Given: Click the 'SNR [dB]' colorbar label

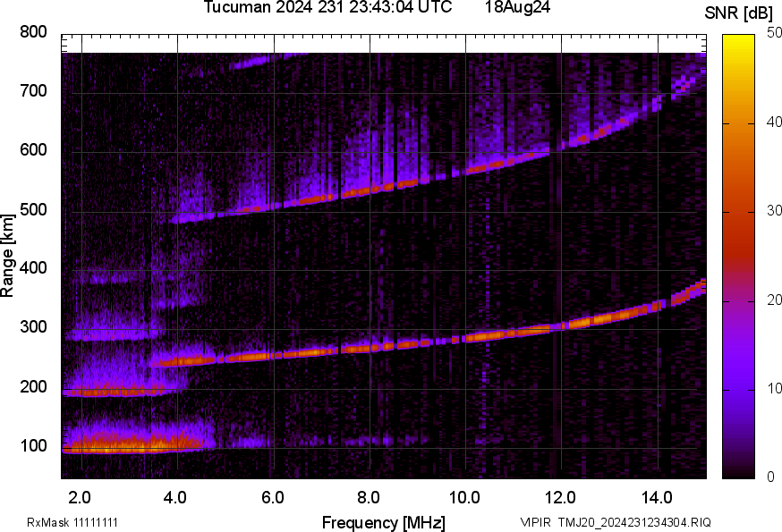Looking at the screenshot, I should 739,13.
